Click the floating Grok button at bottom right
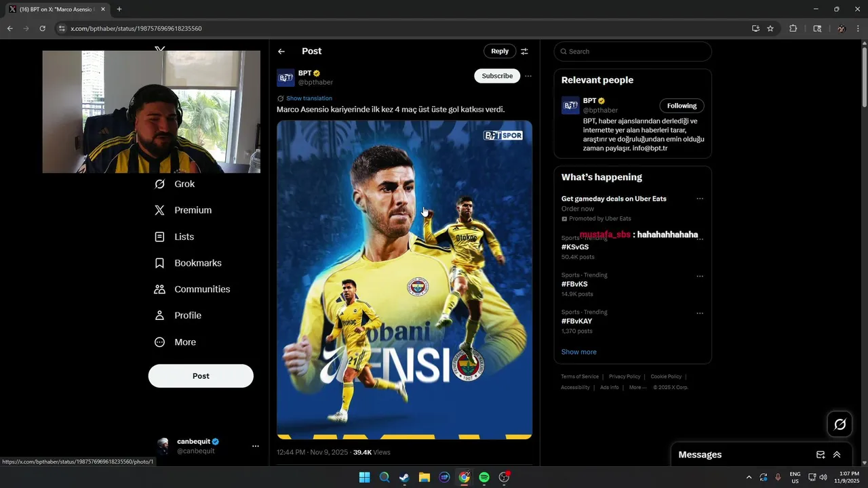The width and height of the screenshot is (868, 488). [x=840, y=424]
